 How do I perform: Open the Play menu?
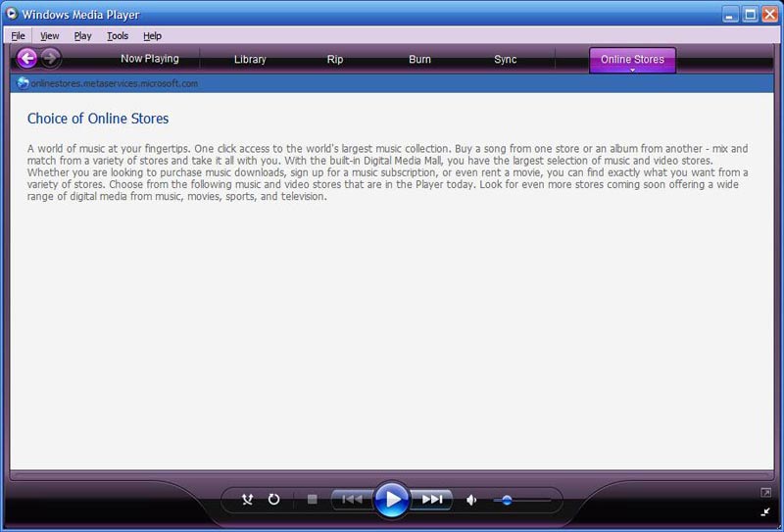[82, 36]
